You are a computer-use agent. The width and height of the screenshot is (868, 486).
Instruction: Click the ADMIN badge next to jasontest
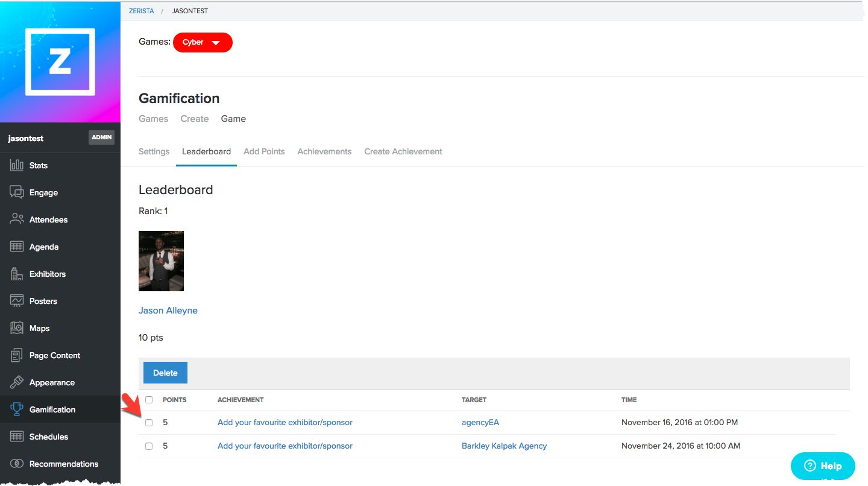(x=101, y=137)
